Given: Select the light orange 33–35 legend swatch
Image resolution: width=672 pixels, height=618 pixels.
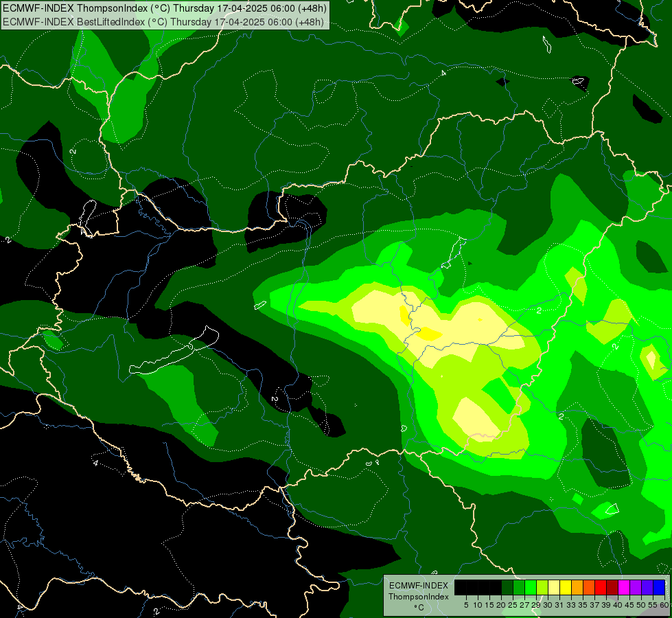Looking at the screenshot, I should coord(577,587).
